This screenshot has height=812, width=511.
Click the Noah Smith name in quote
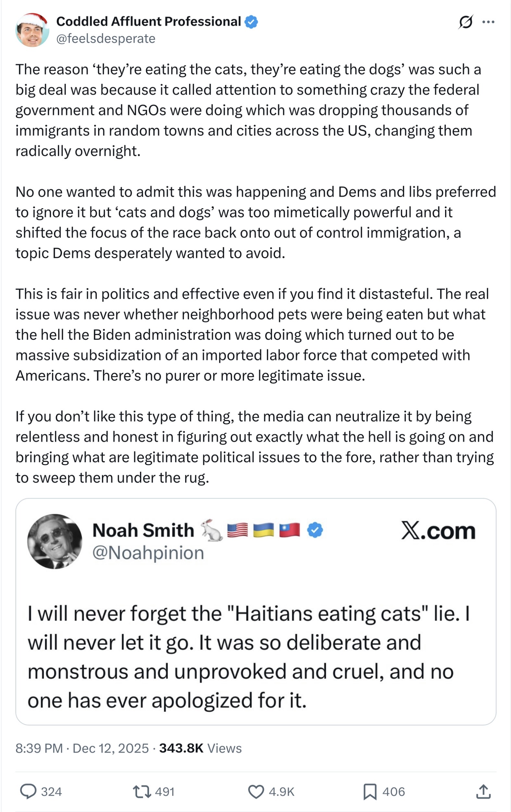point(143,530)
